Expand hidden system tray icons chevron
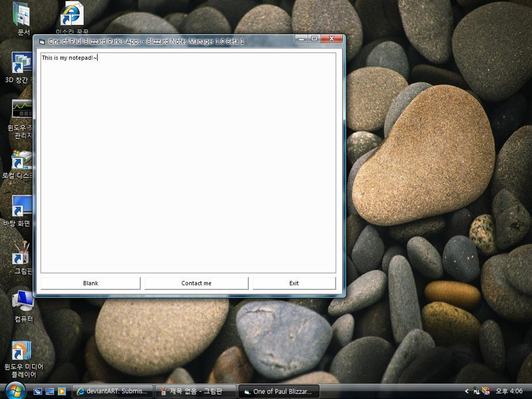The image size is (532, 399). click(466, 391)
